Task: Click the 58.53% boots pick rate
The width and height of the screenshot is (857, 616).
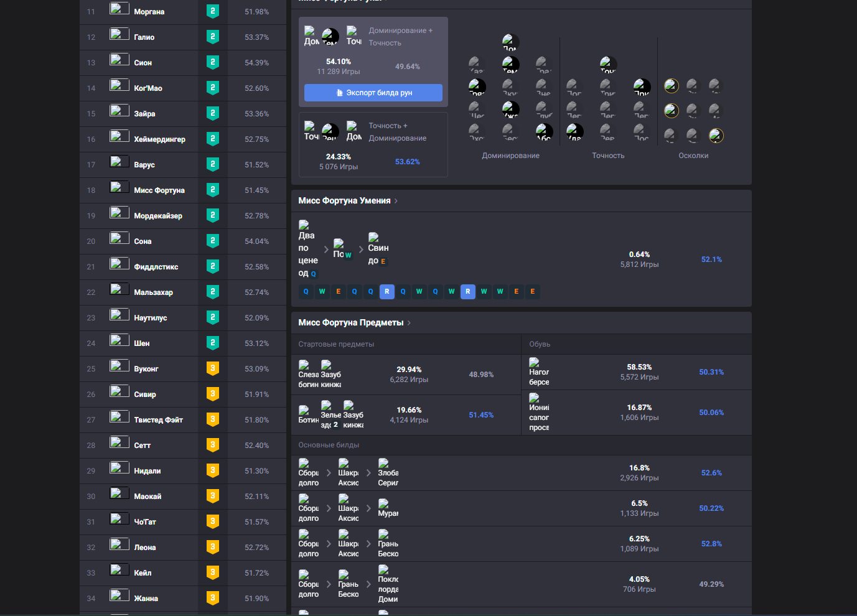Action: (x=639, y=367)
